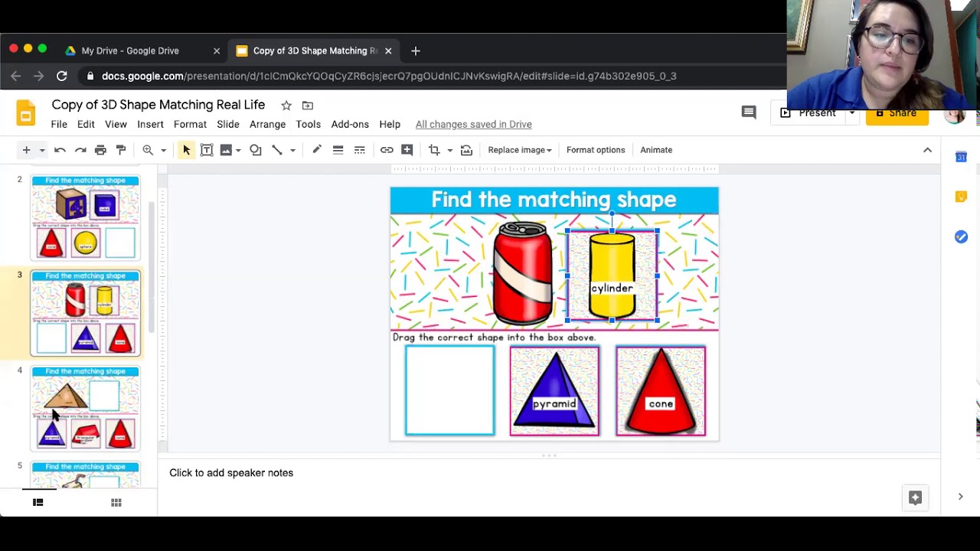
Task: Select slide 2 thumbnail in filmstrip
Action: [85, 217]
